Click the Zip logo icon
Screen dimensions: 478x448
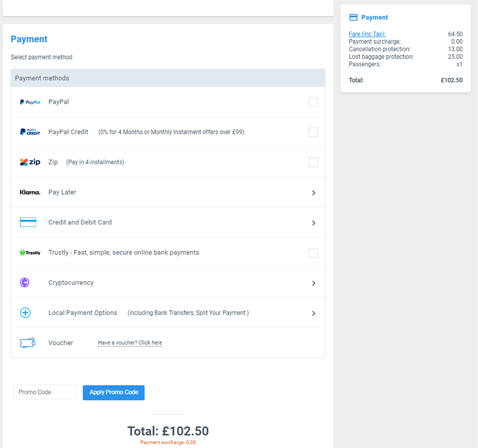(30, 162)
